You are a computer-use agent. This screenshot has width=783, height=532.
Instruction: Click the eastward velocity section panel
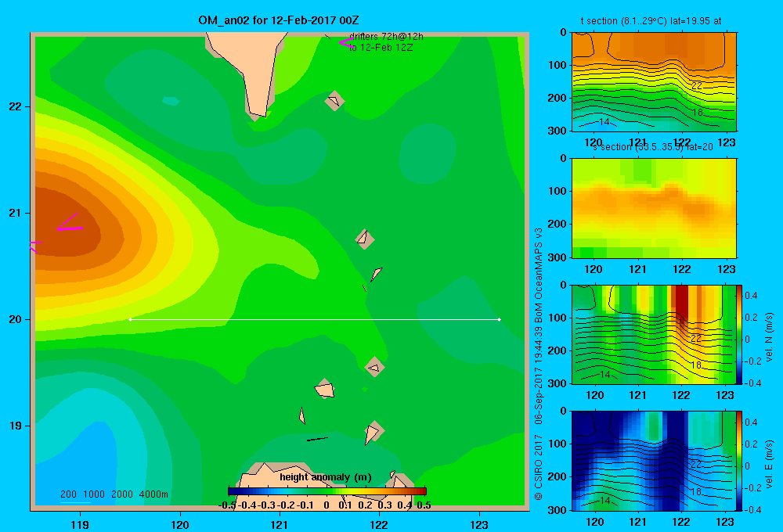pos(654,461)
